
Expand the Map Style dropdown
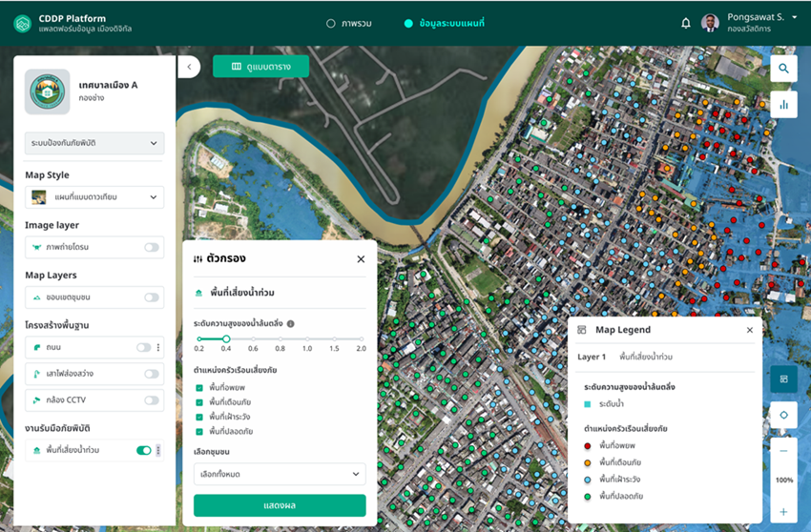click(x=94, y=197)
